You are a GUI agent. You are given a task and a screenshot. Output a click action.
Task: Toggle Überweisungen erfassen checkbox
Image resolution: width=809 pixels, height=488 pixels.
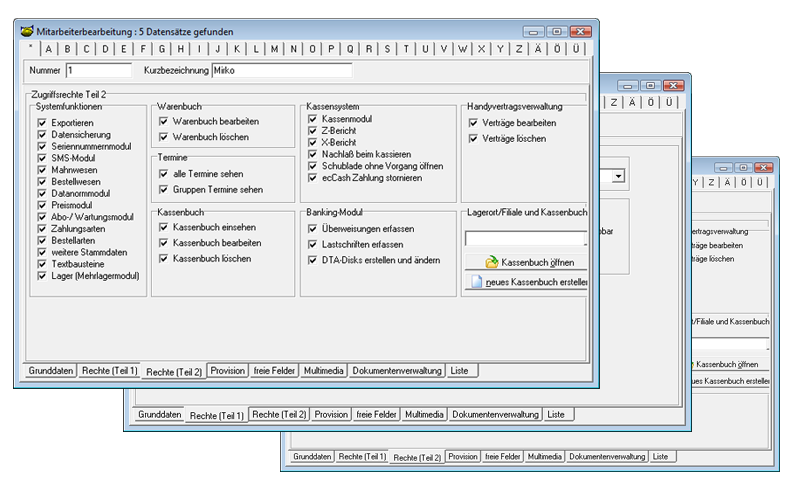coord(312,229)
